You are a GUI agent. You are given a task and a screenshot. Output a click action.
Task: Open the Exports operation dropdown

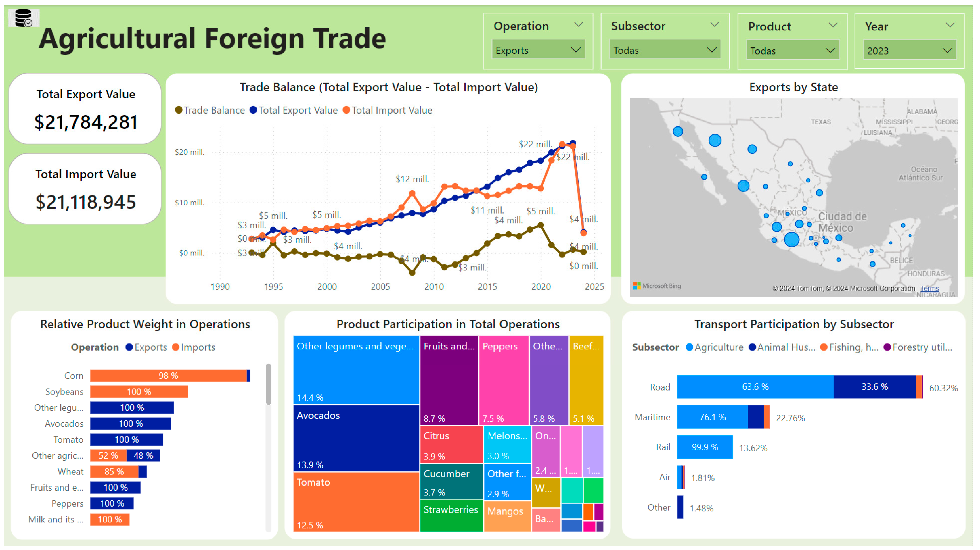pyautogui.click(x=537, y=50)
